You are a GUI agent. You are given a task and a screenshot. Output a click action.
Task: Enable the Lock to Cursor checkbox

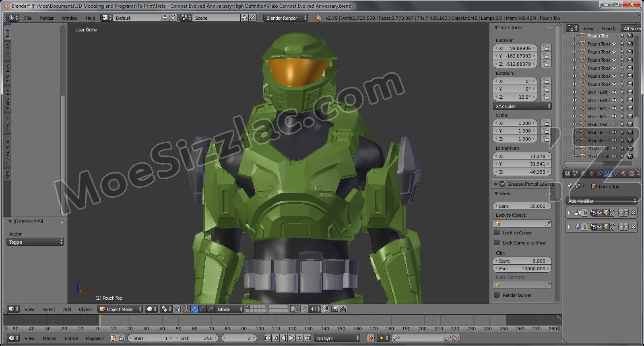click(497, 233)
